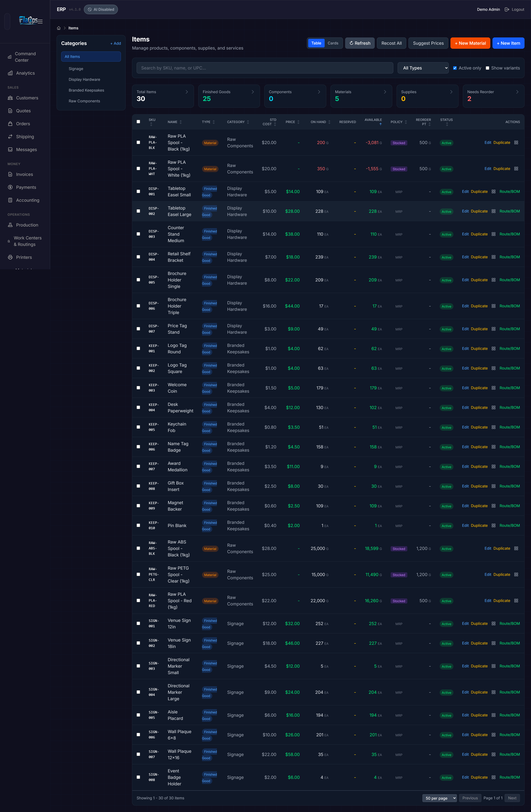The width and height of the screenshot is (531, 812).
Task: Click the home breadcrumb icon
Action: tap(59, 28)
